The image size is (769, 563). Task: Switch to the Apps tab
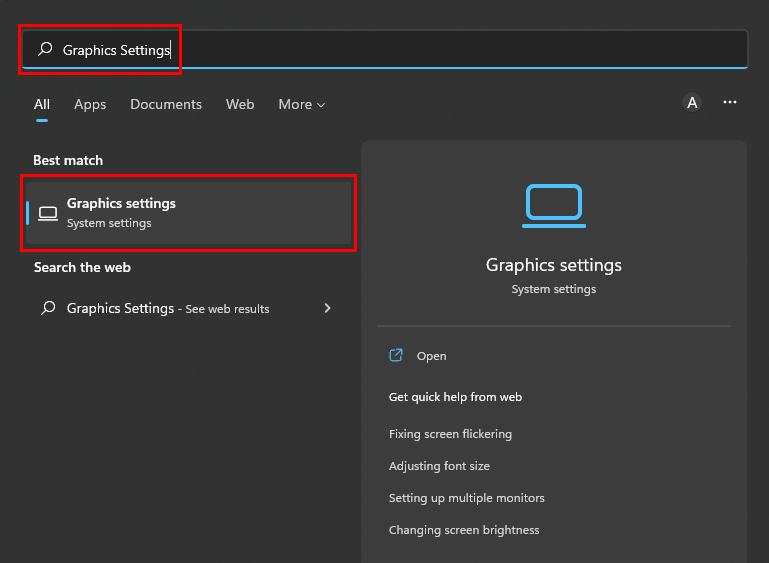[x=90, y=104]
